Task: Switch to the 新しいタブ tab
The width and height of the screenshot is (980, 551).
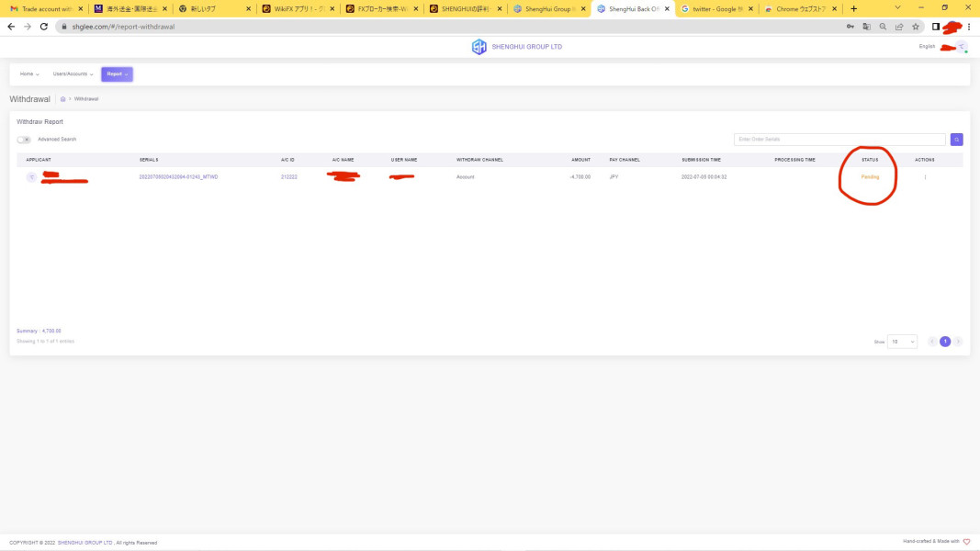Action: point(215,9)
